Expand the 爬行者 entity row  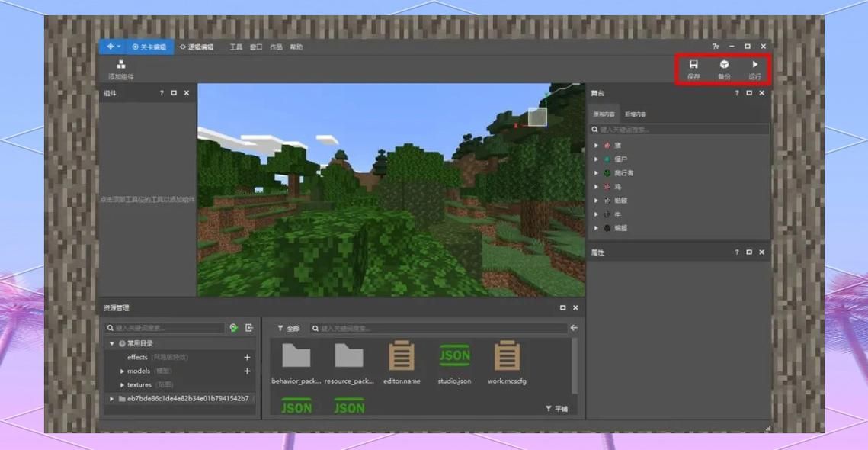pyautogui.click(x=596, y=173)
